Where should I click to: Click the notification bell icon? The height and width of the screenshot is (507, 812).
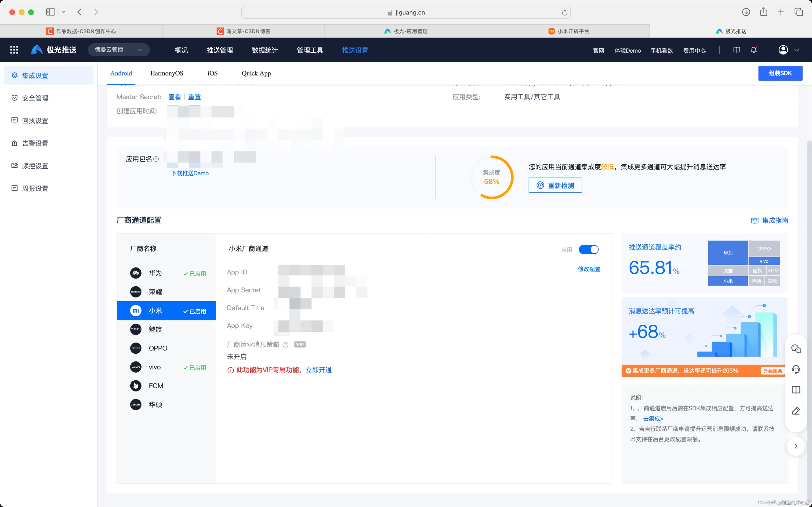pyautogui.click(x=754, y=50)
